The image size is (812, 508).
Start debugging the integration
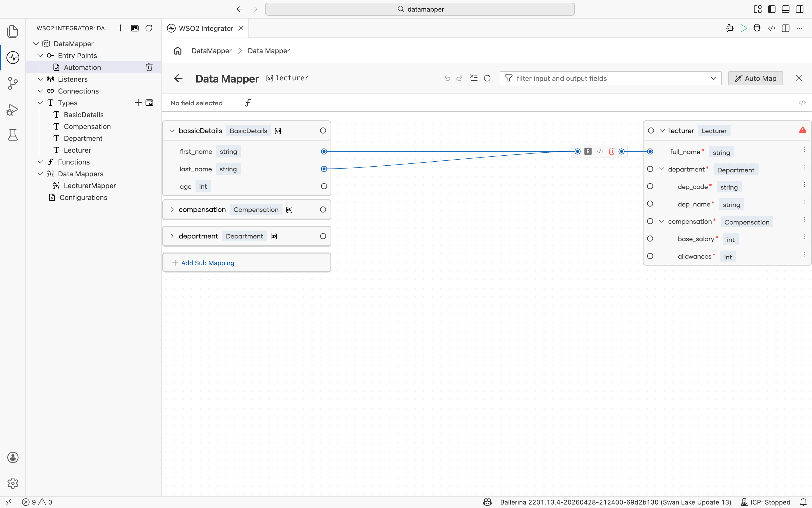coord(757,28)
